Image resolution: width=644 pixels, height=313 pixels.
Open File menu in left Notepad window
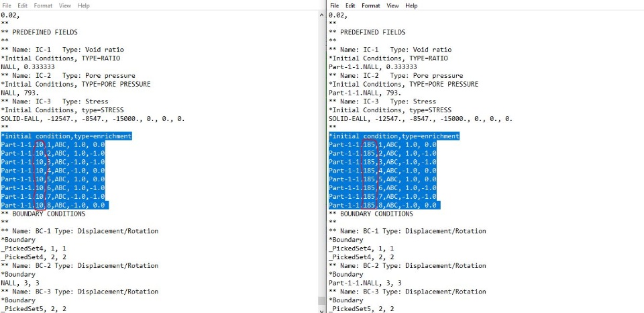point(7,6)
